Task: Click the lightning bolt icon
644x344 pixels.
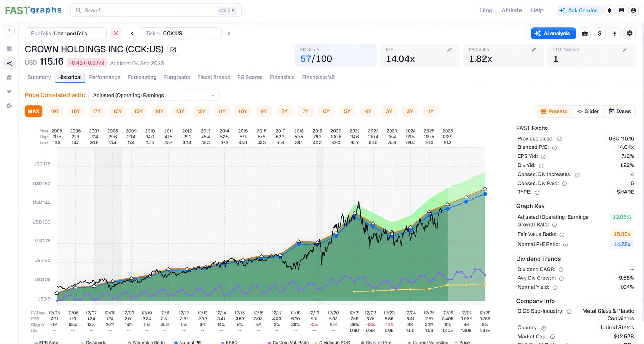Action: coord(615,33)
